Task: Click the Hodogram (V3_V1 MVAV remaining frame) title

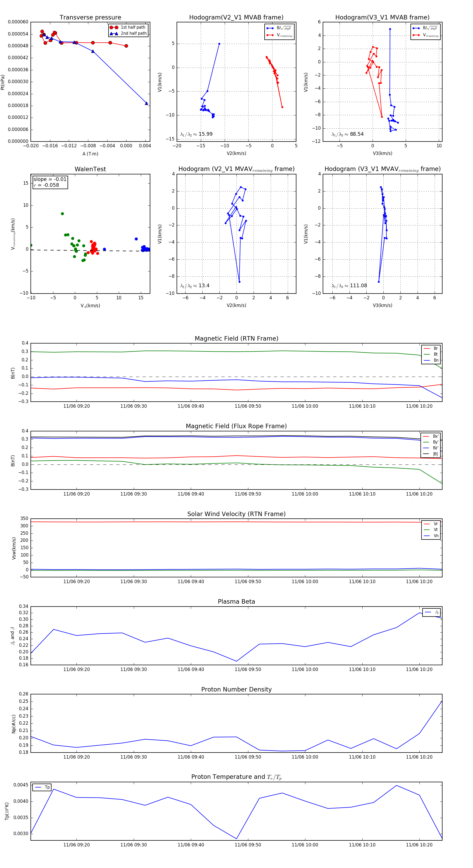Action: (x=382, y=169)
